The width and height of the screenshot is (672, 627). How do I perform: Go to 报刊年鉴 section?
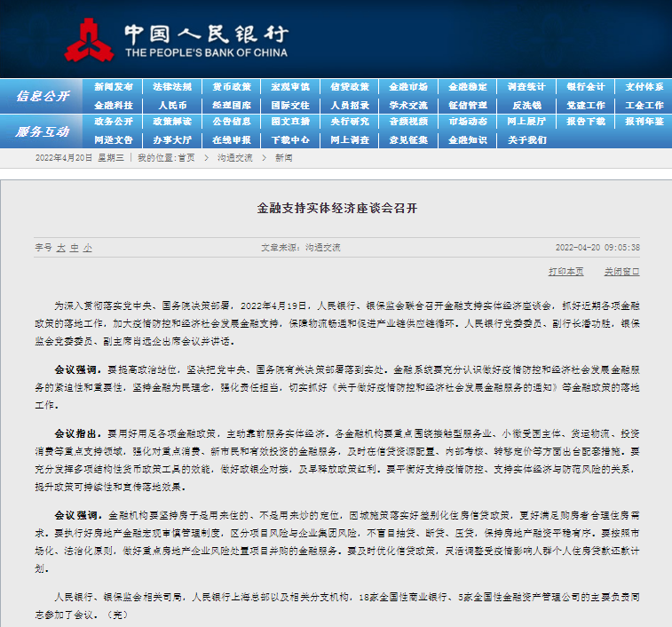tap(644, 122)
